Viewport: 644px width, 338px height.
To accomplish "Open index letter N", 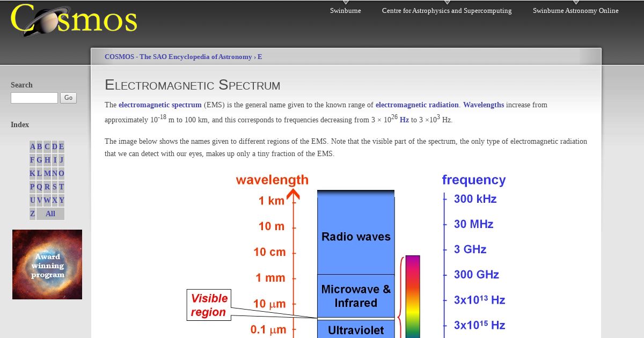I will click(54, 173).
